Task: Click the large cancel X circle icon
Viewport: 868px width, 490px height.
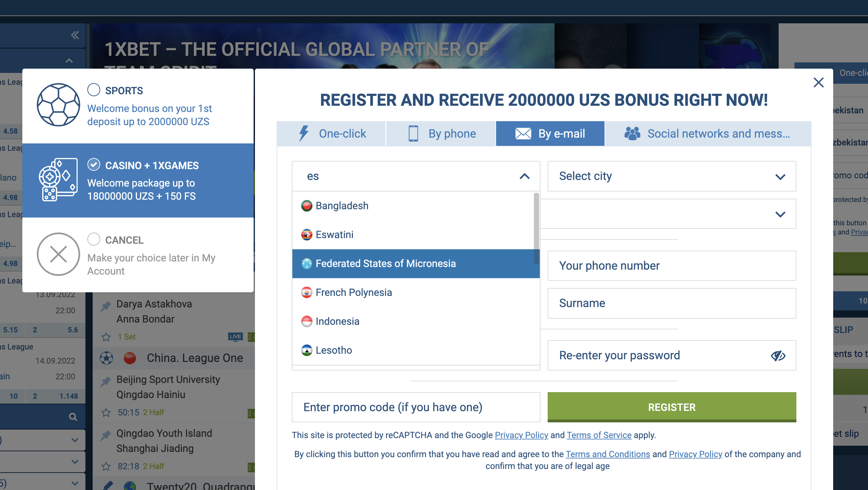Action: pyautogui.click(x=58, y=254)
